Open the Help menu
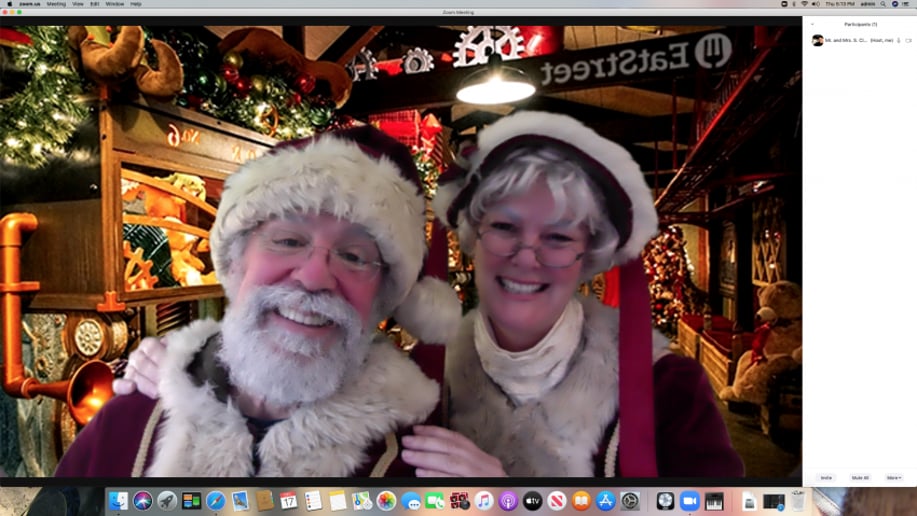 point(136,4)
